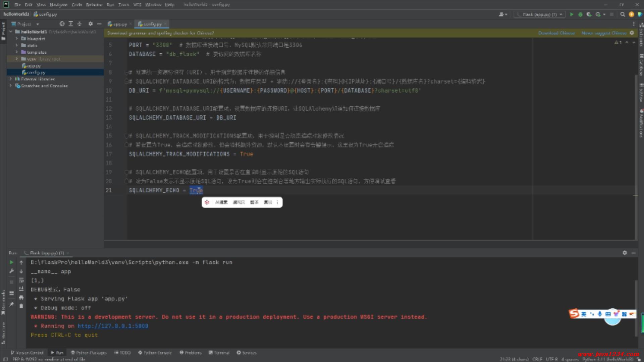The height and width of the screenshot is (362, 644).
Task: Open Version Control tool window
Action: tap(27, 353)
